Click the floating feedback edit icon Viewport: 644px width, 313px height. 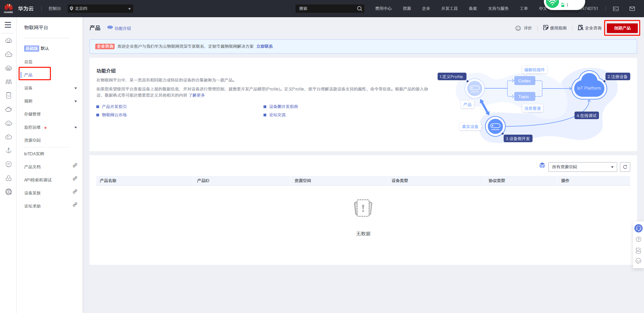tap(638, 250)
